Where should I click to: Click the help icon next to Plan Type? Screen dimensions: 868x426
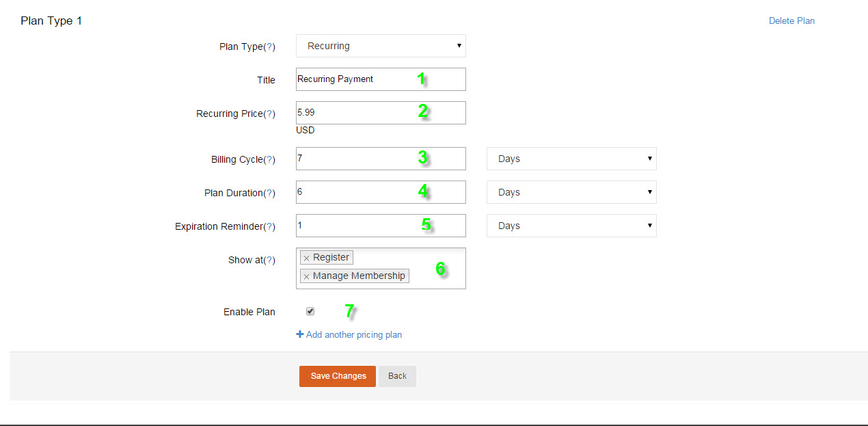coord(269,46)
